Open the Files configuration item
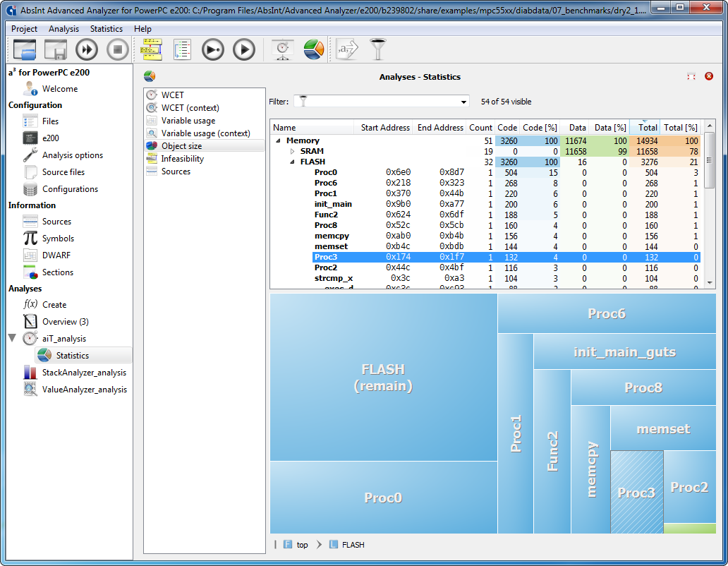 [x=50, y=121]
